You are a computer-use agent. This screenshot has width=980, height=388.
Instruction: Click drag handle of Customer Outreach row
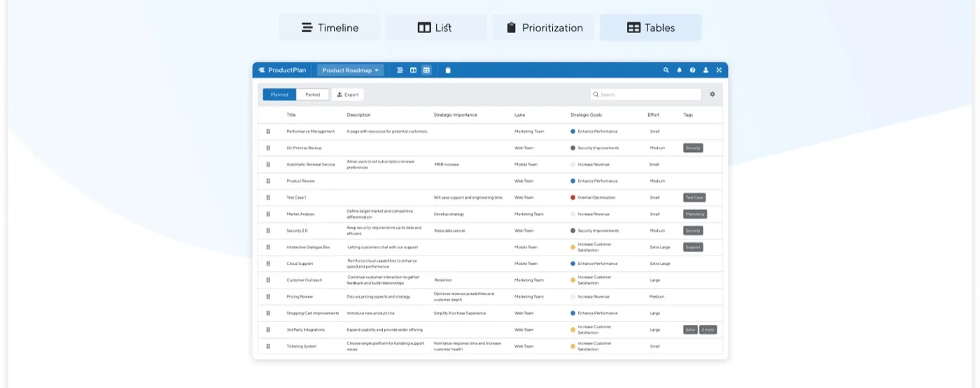point(268,280)
